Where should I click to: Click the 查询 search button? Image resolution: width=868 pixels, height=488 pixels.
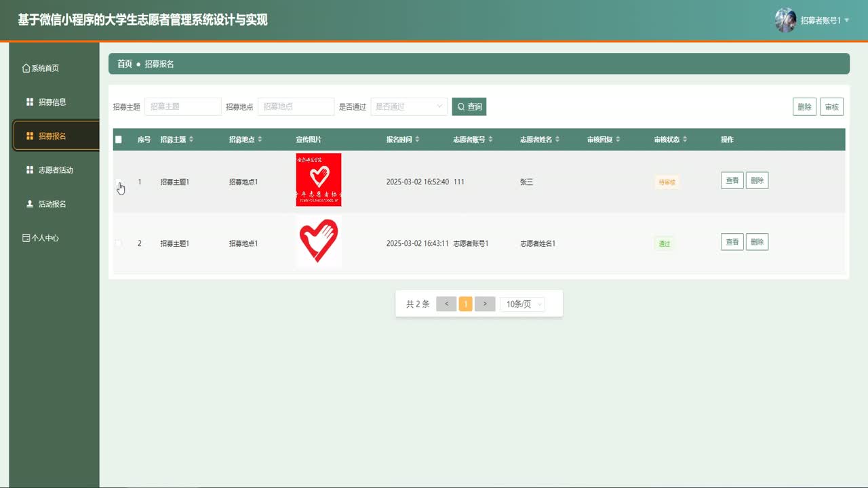coord(469,107)
